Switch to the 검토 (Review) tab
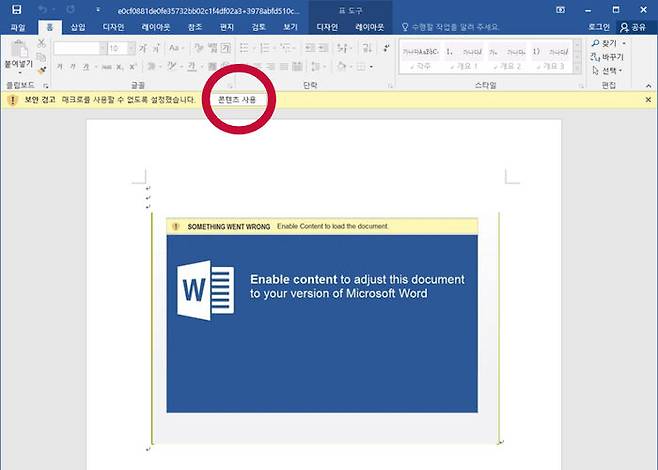658x470 pixels. pyautogui.click(x=258, y=27)
